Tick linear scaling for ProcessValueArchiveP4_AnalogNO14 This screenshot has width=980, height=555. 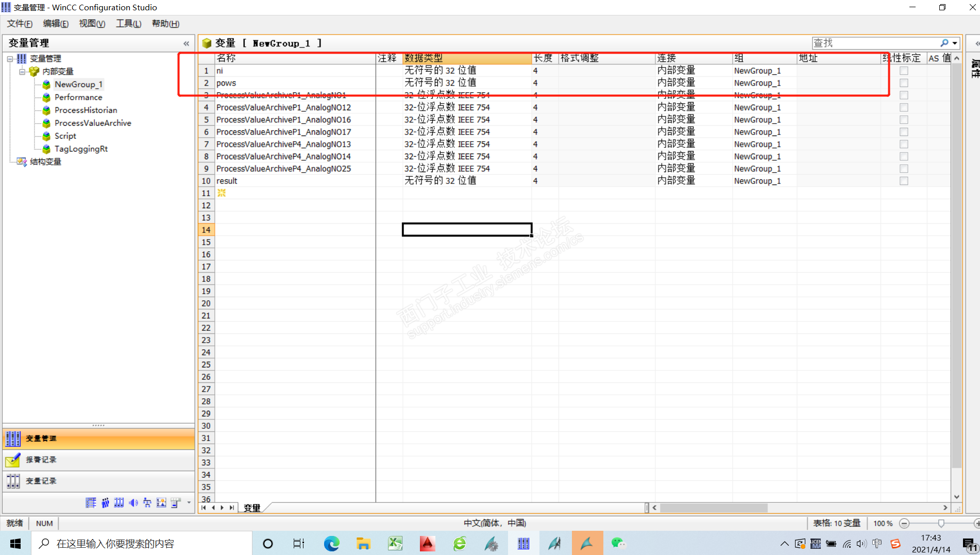(x=904, y=156)
